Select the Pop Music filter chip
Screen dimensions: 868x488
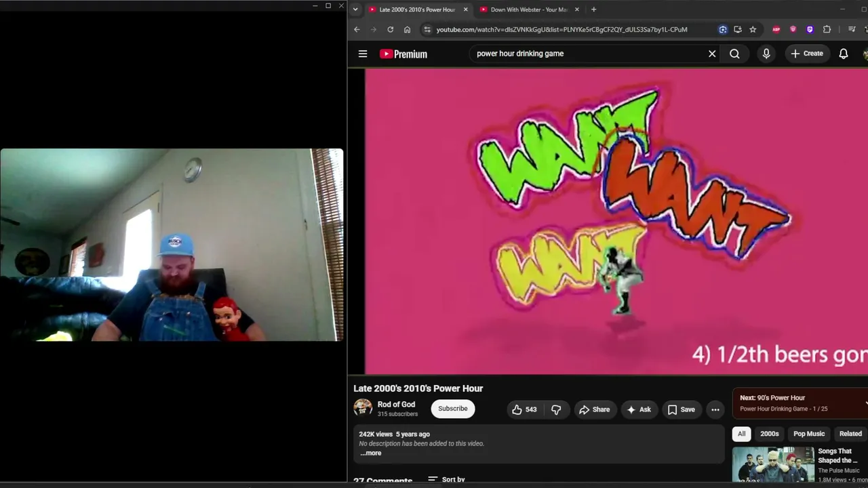click(809, 434)
